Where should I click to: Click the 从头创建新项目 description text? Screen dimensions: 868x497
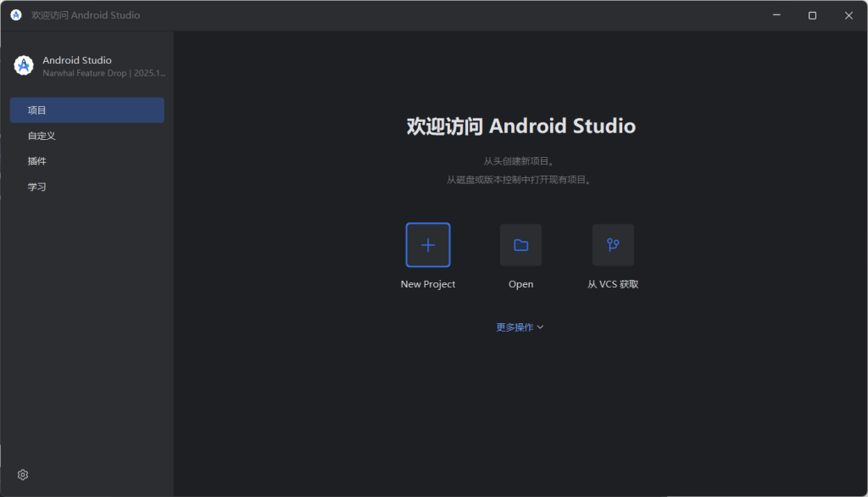[x=520, y=161]
